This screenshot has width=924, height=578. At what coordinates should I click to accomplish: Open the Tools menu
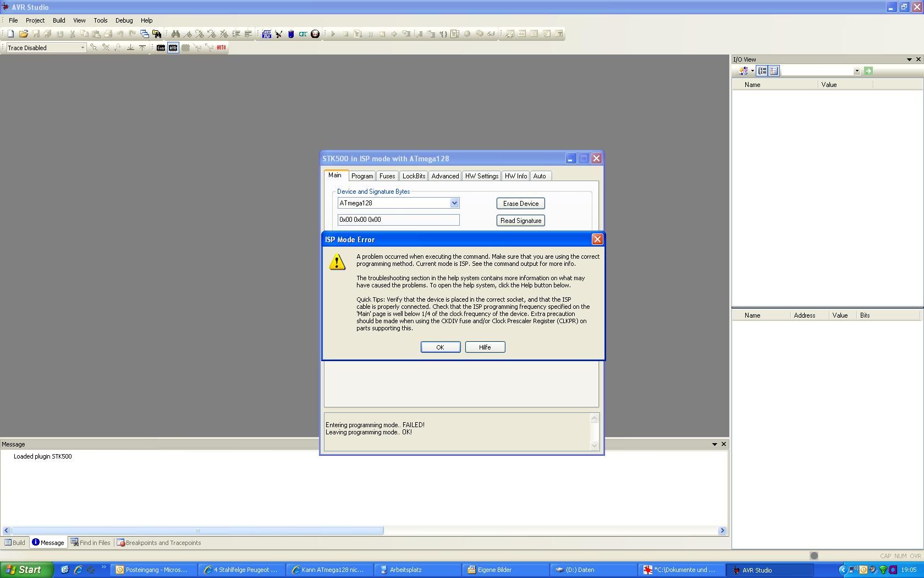(x=101, y=20)
